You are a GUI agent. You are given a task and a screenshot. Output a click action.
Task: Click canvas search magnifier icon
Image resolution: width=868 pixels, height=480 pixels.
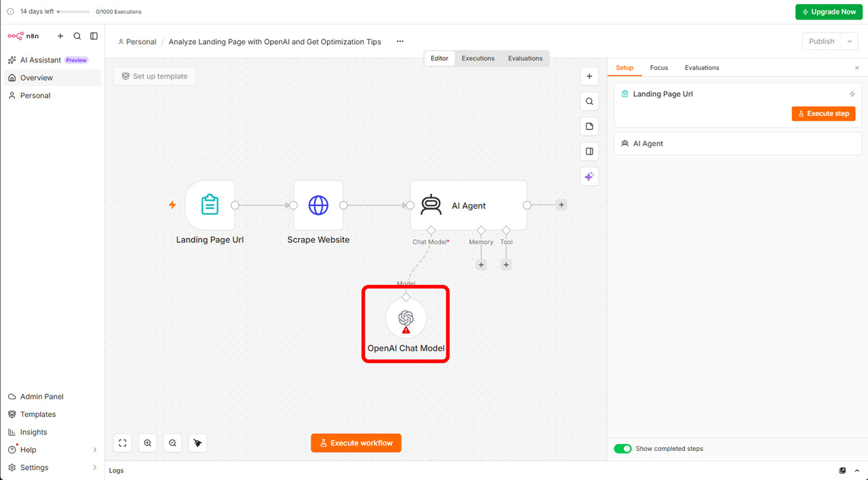pos(589,102)
